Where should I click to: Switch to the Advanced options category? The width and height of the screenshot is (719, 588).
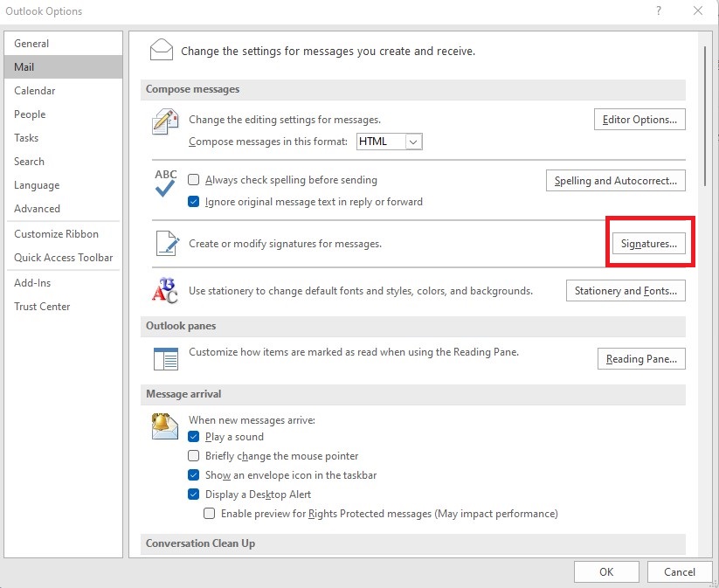coord(37,209)
